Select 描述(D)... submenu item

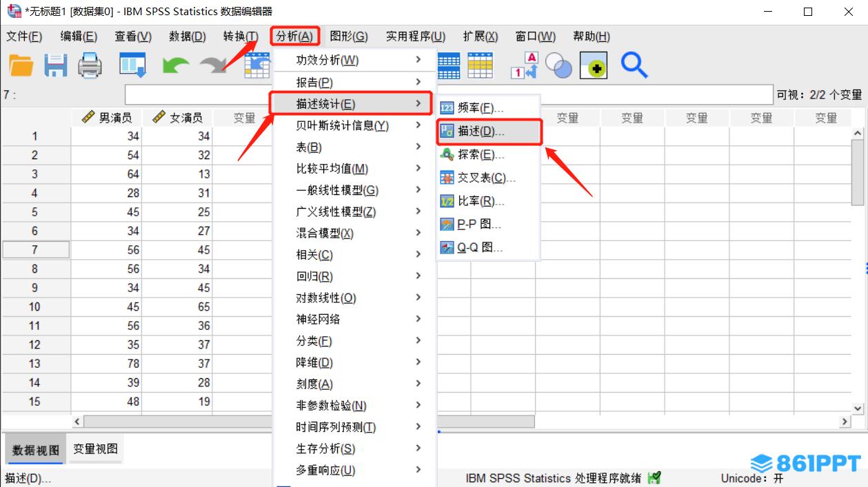pos(489,132)
